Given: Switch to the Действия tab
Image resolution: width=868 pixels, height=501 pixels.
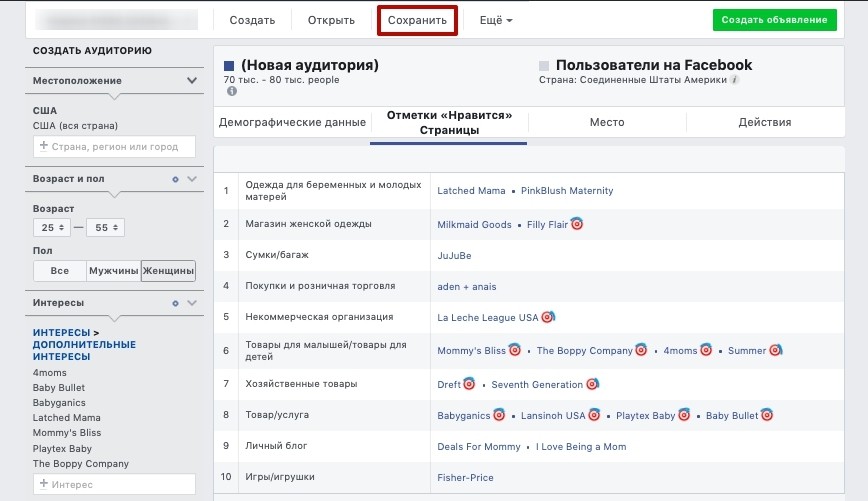Looking at the screenshot, I should (x=765, y=122).
